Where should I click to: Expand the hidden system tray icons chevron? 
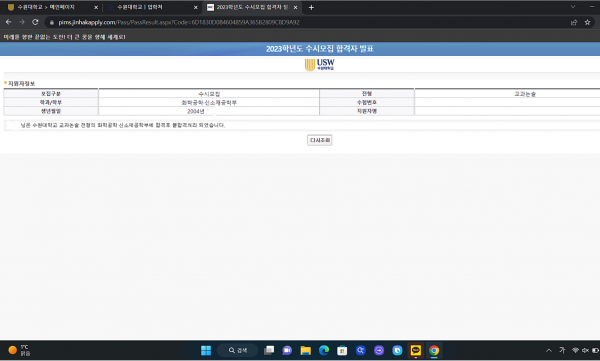pyautogui.click(x=549, y=350)
